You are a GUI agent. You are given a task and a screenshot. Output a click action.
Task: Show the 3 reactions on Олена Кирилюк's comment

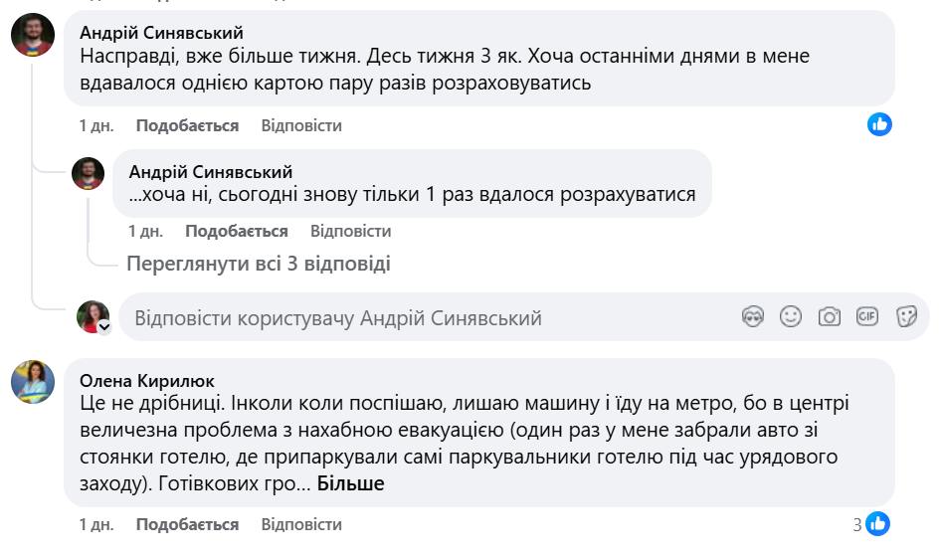coord(870,524)
